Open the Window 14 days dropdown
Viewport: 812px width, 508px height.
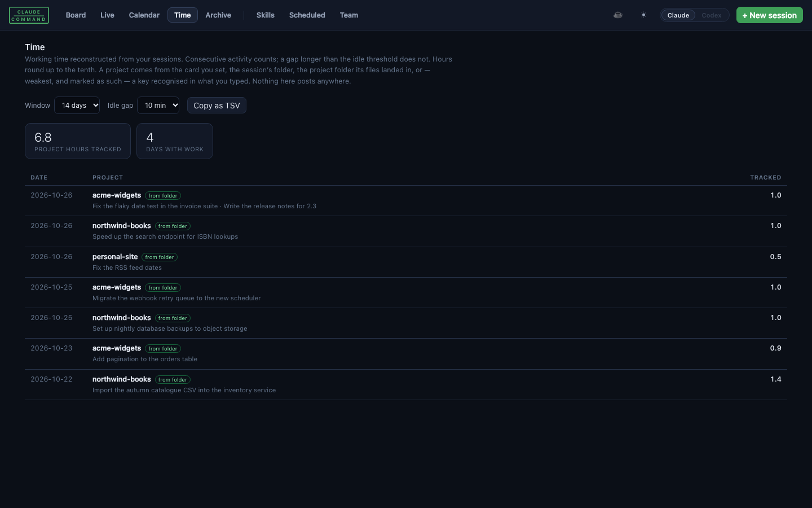point(77,105)
